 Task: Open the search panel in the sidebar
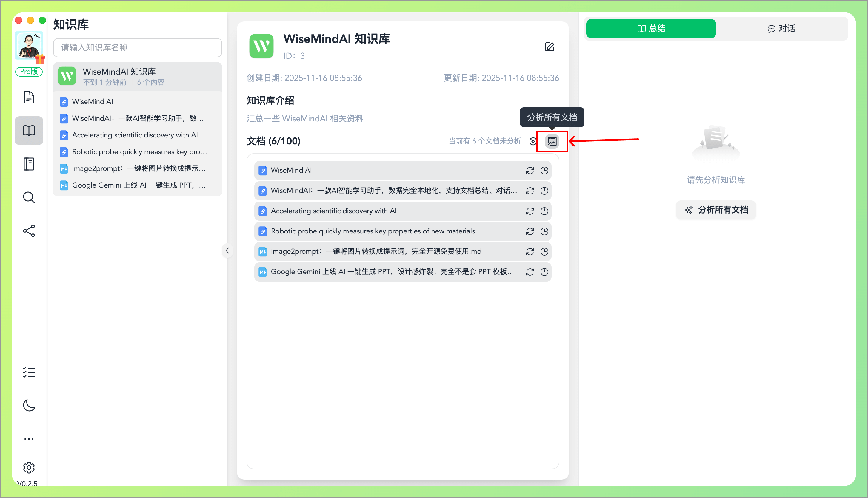pos(29,197)
